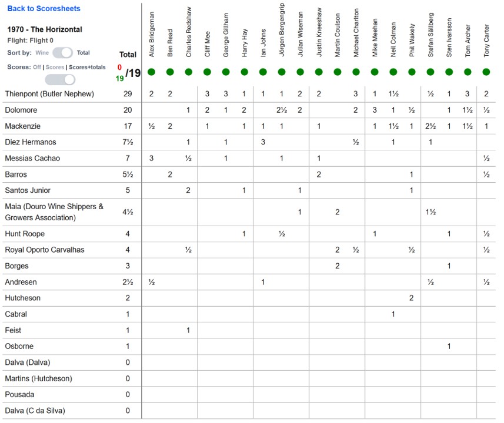Go Back to Scoresheets
Image resolution: width=504 pixels, height=423 pixels.
(44, 9)
